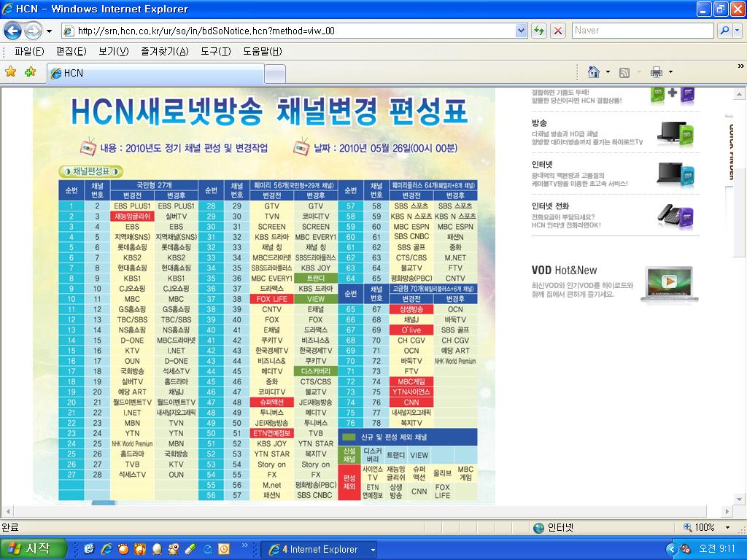Expand hidden tray icons with the round arrow
Screen dimensions: 747x560
pyautogui.click(x=671, y=549)
